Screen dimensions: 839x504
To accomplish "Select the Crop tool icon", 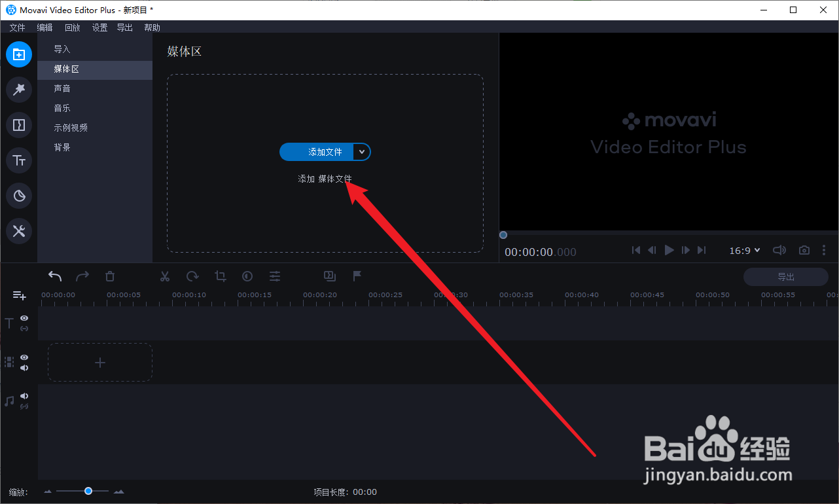I will 220,276.
